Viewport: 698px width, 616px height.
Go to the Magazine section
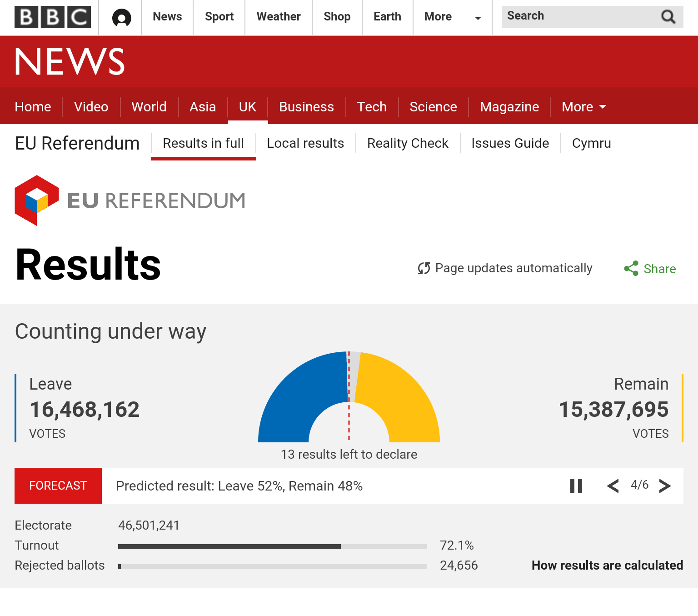point(509,107)
